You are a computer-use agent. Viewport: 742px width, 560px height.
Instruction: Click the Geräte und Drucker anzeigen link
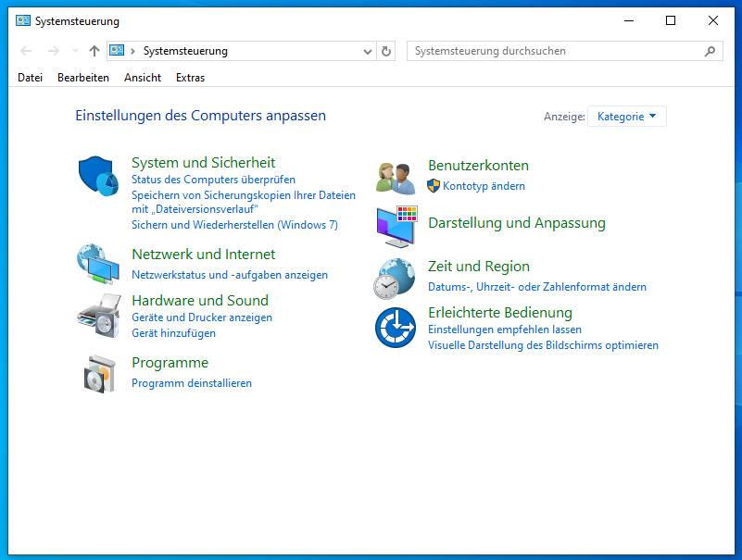click(x=202, y=317)
